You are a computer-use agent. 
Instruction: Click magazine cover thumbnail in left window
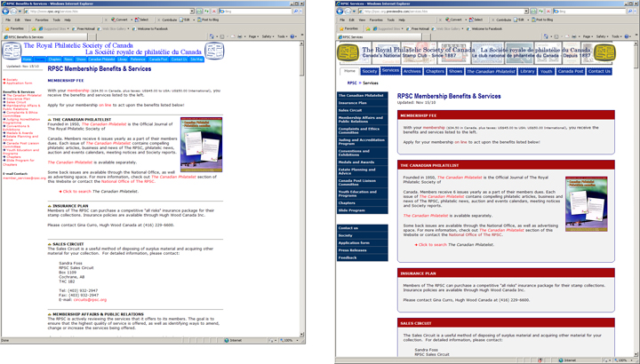tap(202, 145)
